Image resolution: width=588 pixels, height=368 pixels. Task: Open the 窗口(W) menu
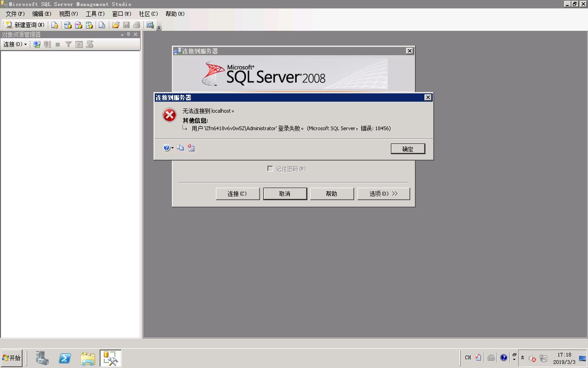pos(121,14)
